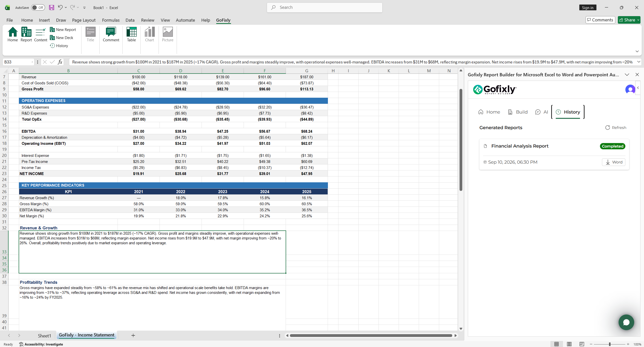The height and width of the screenshot is (347, 644).
Task: Save the workbook with the Save icon
Action: point(52,8)
